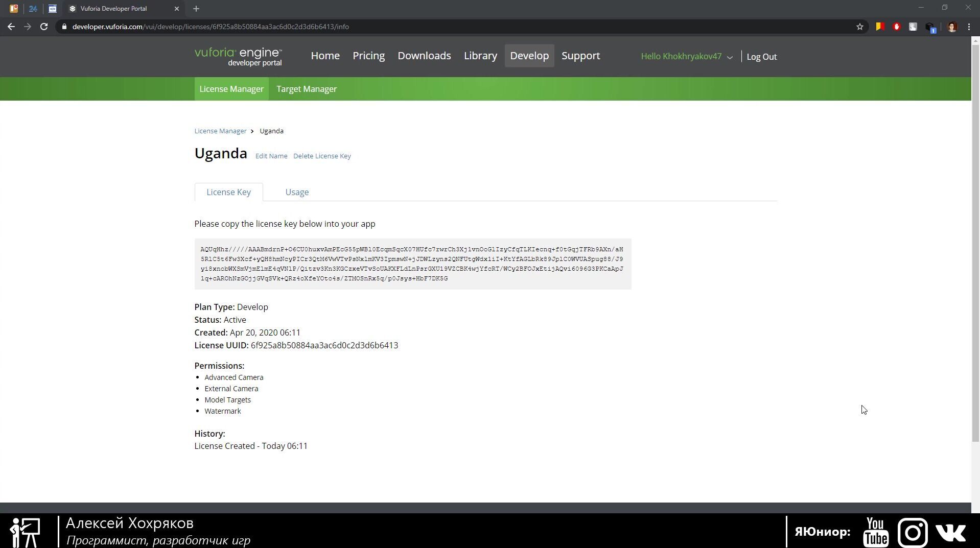Click the 'Model Targets' permission
The width and height of the screenshot is (980, 548).
[228, 400]
